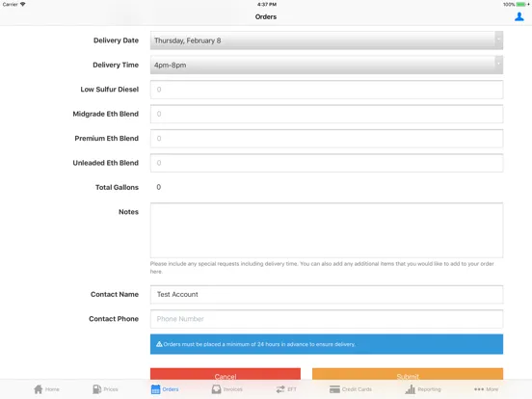This screenshot has width=532, height=399.
Task: Focus the Low Sulfur Diesel quantity field
Action: pyautogui.click(x=327, y=90)
